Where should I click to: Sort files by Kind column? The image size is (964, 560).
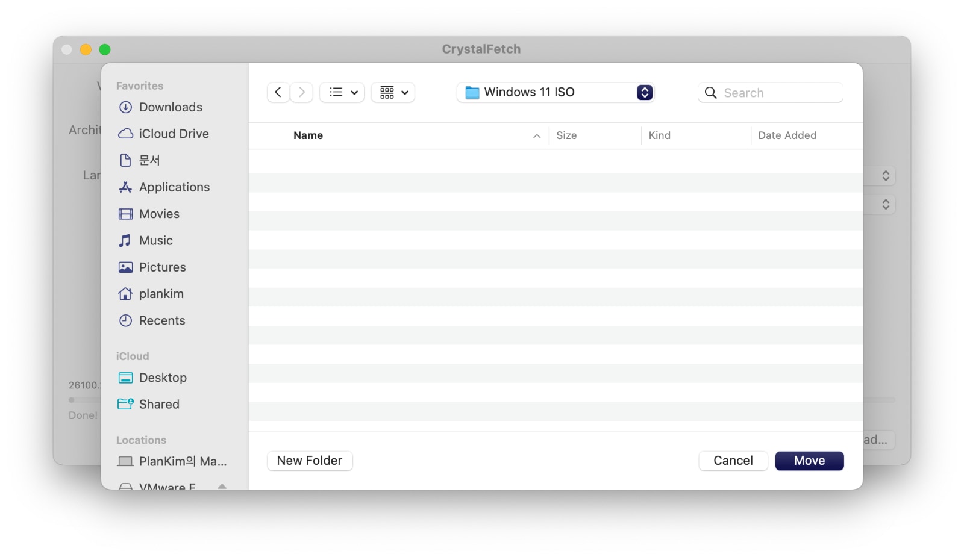click(x=659, y=135)
